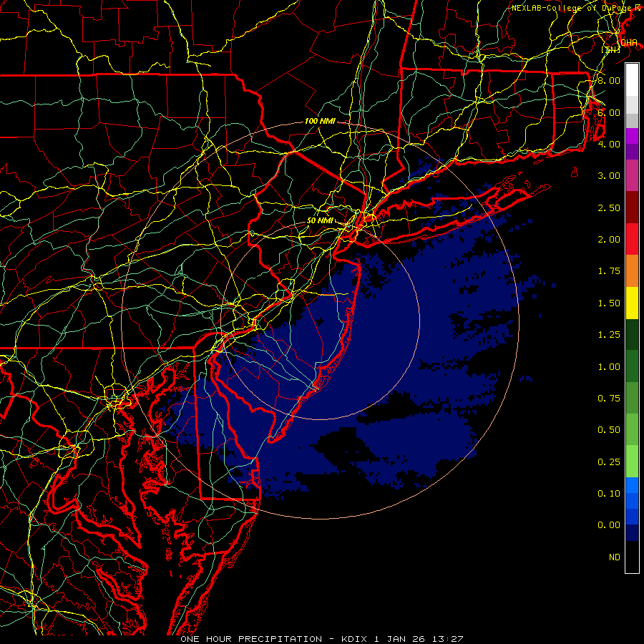Click the 0.50 legend value
Screen dimensions: 644x644
[609, 430]
